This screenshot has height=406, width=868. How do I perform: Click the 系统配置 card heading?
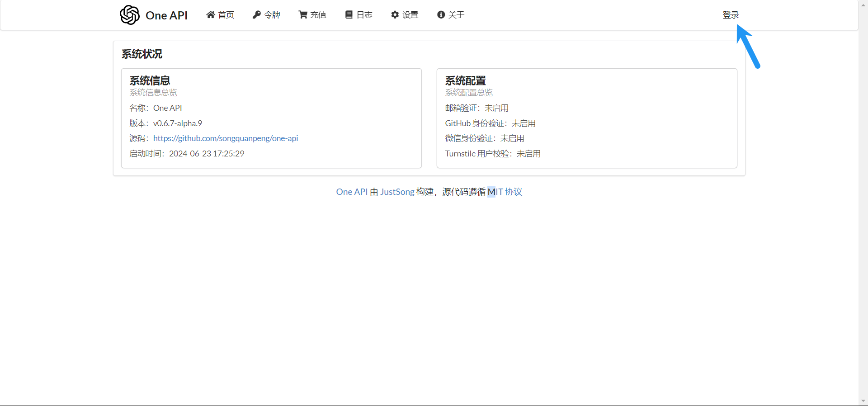[465, 80]
